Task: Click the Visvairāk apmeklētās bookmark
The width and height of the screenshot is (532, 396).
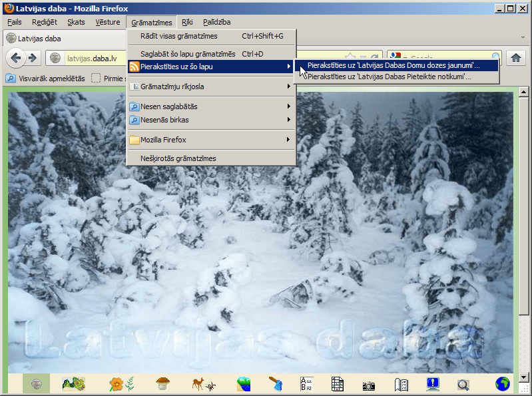Action: pos(45,79)
